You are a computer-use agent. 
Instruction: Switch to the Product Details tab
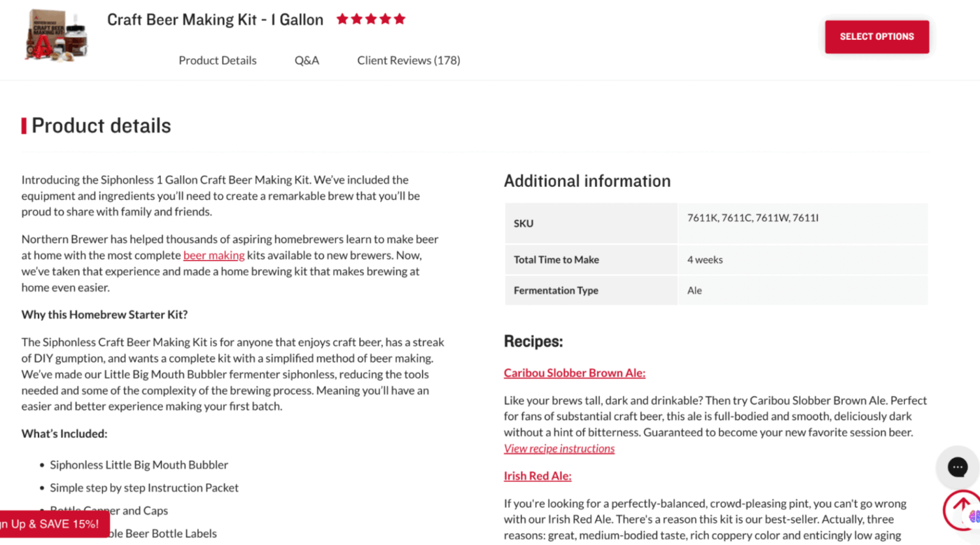218,60
